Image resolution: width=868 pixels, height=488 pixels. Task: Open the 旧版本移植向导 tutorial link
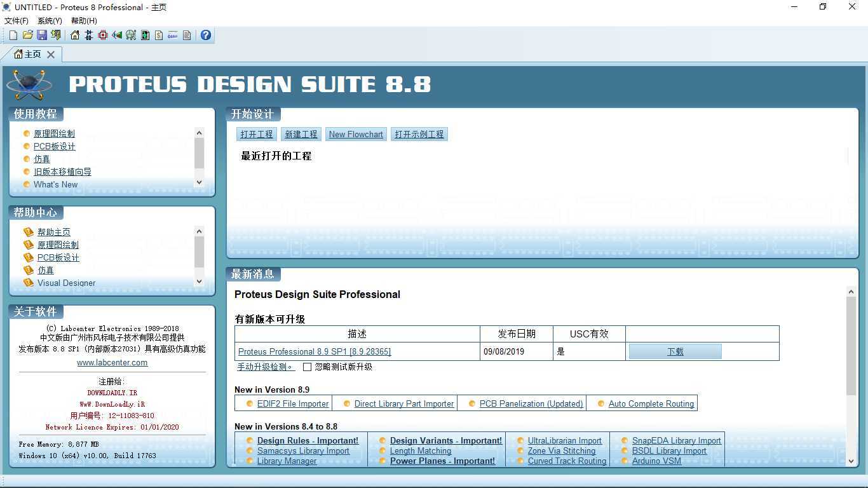pos(62,172)
